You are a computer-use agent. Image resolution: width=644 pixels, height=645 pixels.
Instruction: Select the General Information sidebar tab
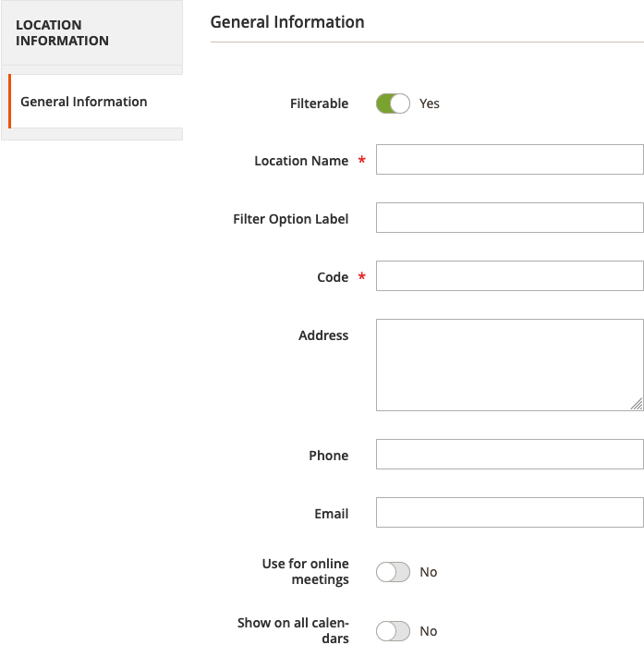84,102
